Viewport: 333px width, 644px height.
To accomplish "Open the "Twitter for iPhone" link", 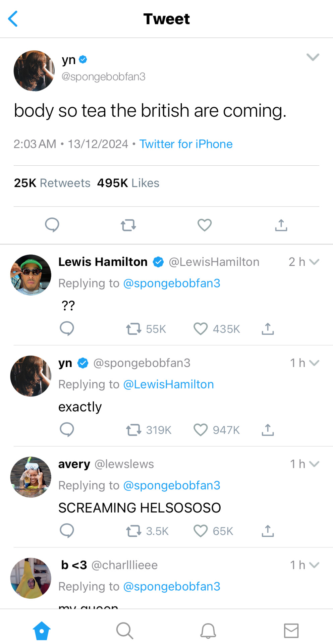I will click(186, 144).
